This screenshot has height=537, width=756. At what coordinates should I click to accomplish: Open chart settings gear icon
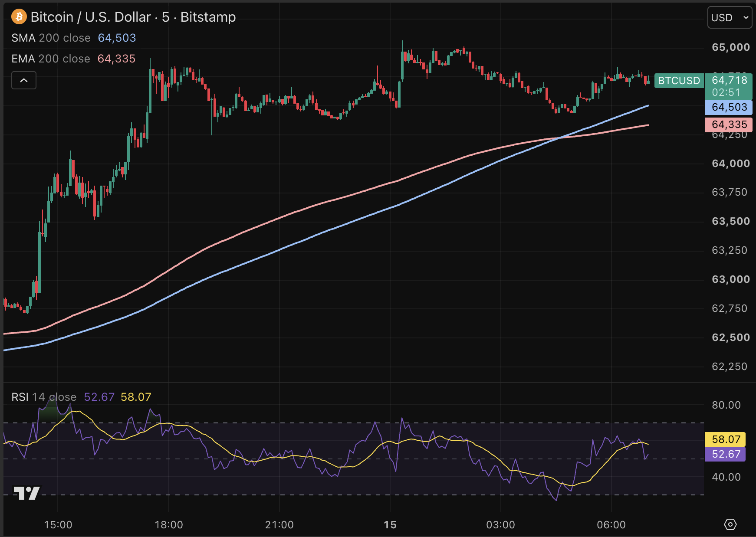coord(730,524)
